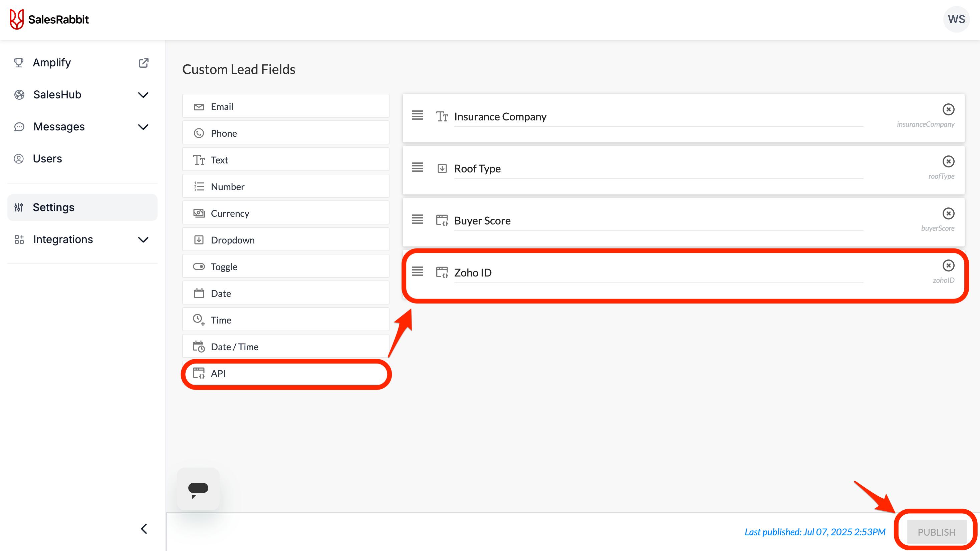The height and width of the screenshot is (551, 980).
Task: Click the Users profile icon
Action: pyautogui.click(x=19, y=158)
